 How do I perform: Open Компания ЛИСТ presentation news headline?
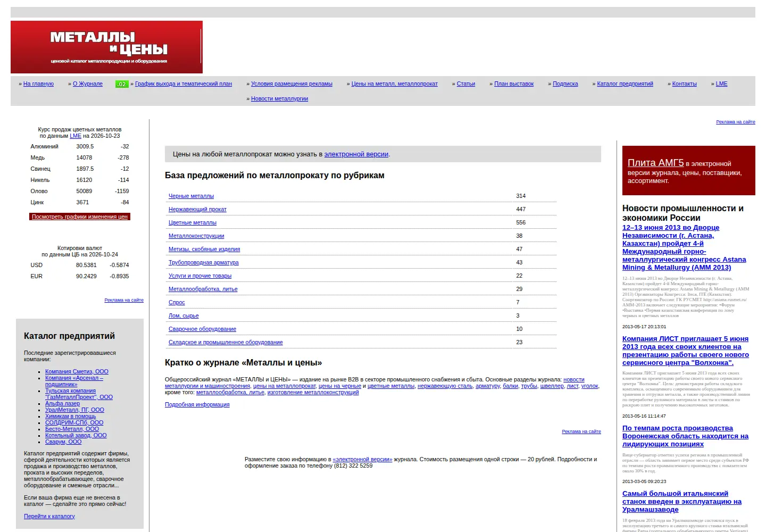pos(686,351)
